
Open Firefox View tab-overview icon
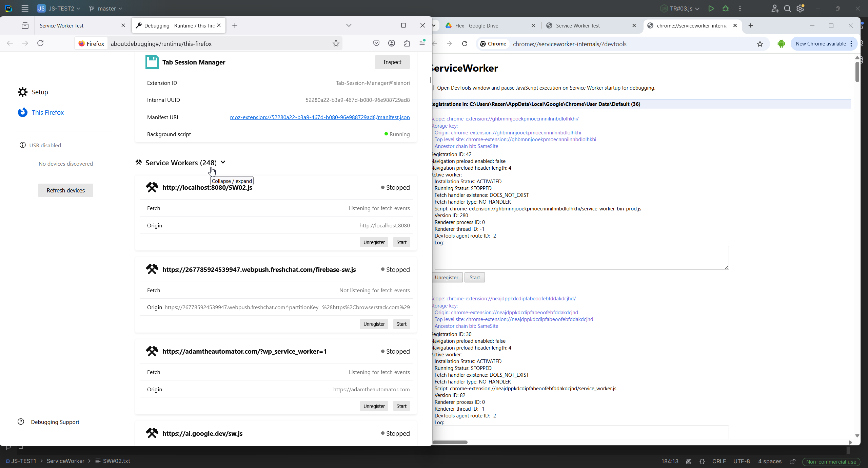(x=25, y=26)
